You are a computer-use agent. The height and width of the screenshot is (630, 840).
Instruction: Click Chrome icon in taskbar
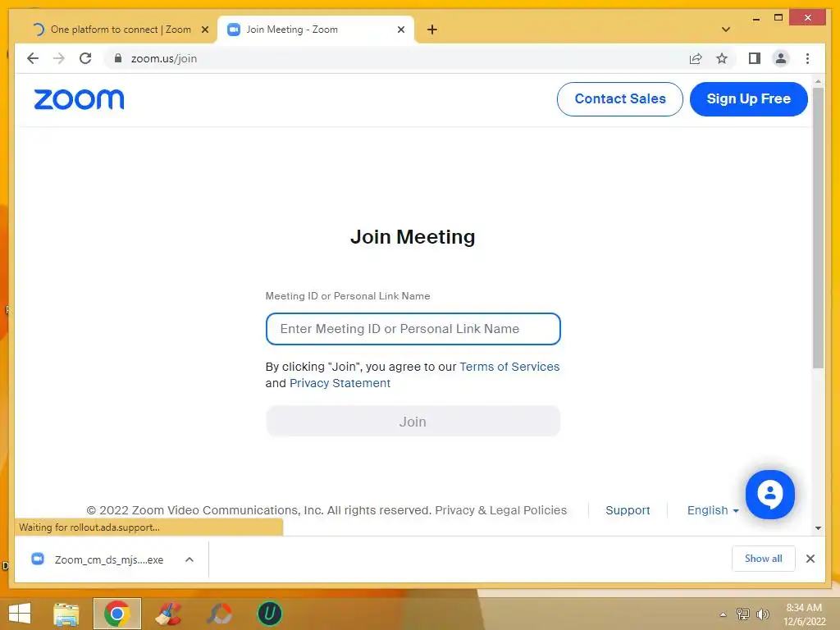pos(117,614)
